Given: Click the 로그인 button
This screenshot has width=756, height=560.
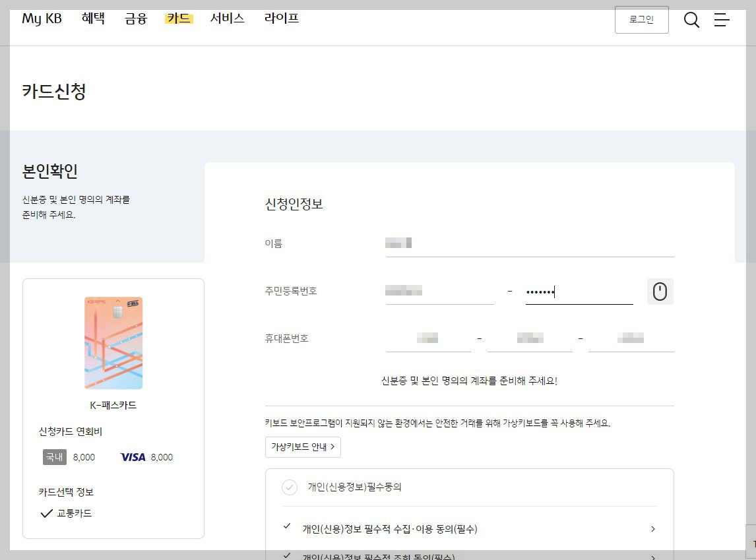Looking at the screenshot, I should (x=642, y=20).
